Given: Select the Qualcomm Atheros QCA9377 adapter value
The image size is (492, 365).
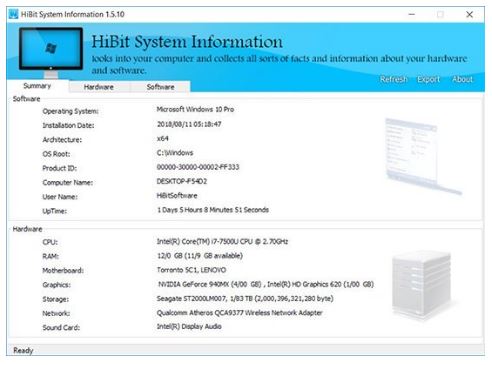Looking at the screenshot, I should pyautogui.click(x=240, y=313).
